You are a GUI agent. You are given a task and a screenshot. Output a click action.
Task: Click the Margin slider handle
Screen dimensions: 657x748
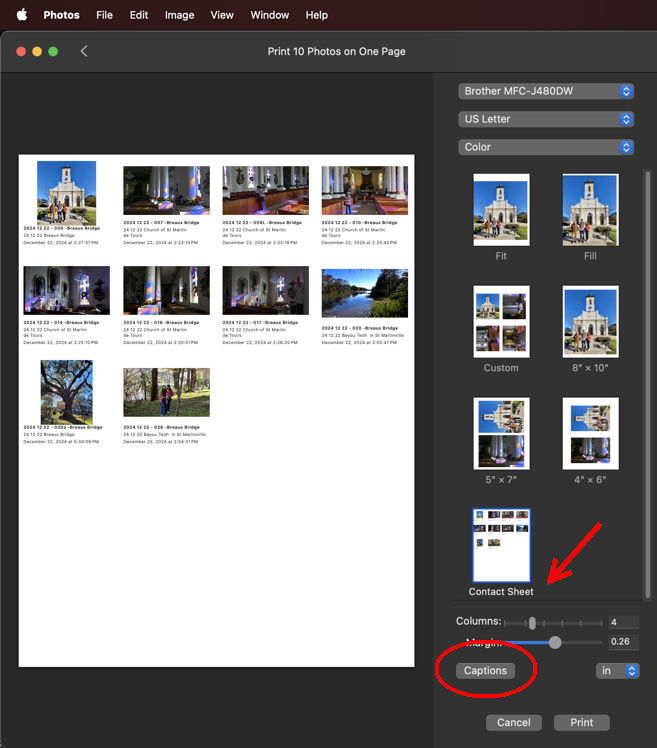pos(555,642)
